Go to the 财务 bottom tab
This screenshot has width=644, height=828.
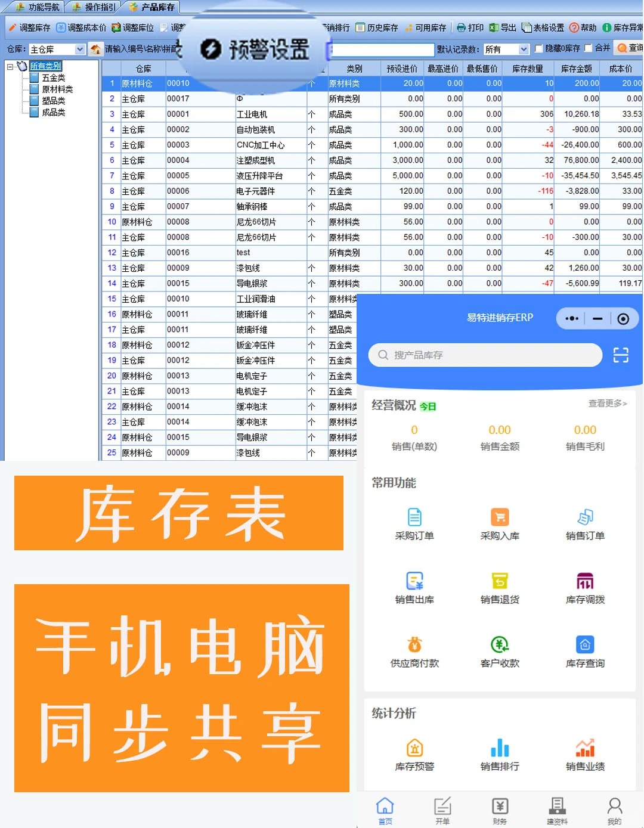pos(500,810)
